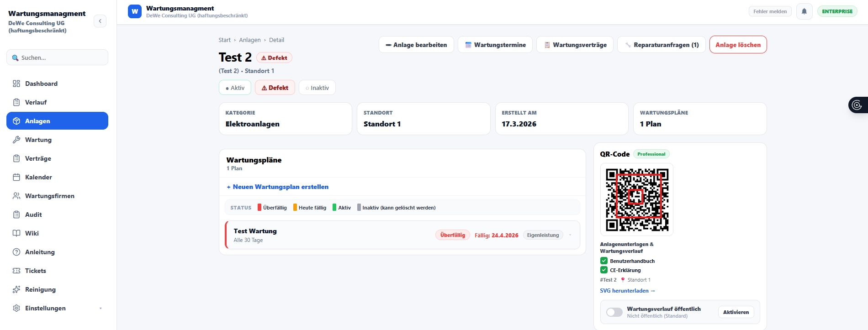Click the green Aktiv legend swatch
The width and height of the screenshot is (868, 330).
click(x=334, y=208)
